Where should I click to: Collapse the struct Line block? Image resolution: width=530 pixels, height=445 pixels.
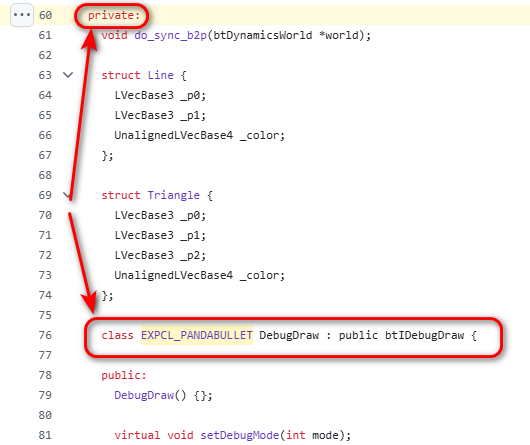tap(68, 75)
